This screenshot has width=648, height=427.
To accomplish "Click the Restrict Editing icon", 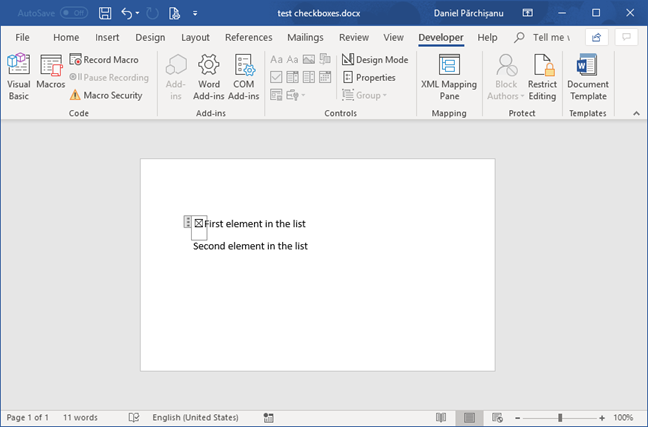I will (543, 76).
